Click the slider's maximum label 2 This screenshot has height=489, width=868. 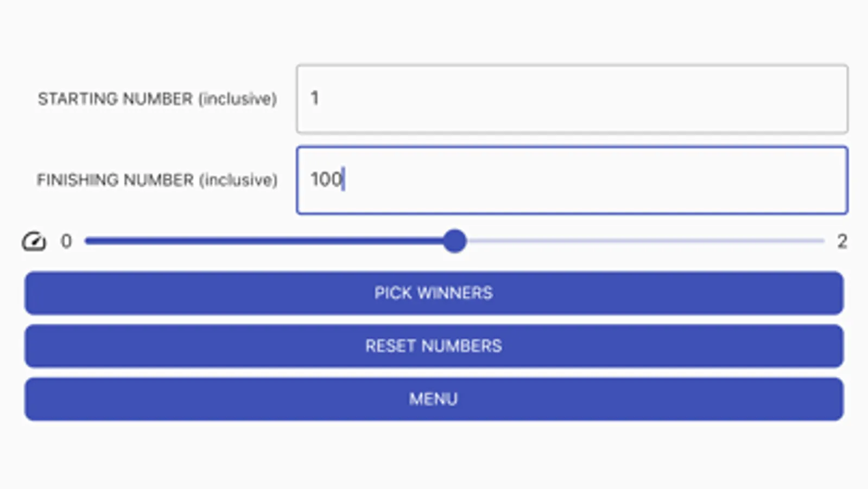coord(841,241)
